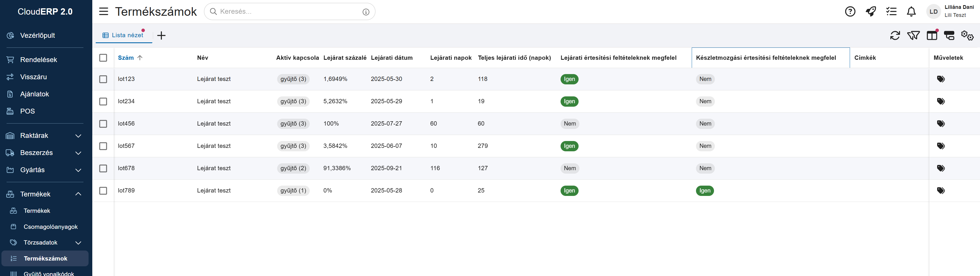Click the rocket icon in header
This screenshot has height=276, width=980.
[x=871, y=12]
